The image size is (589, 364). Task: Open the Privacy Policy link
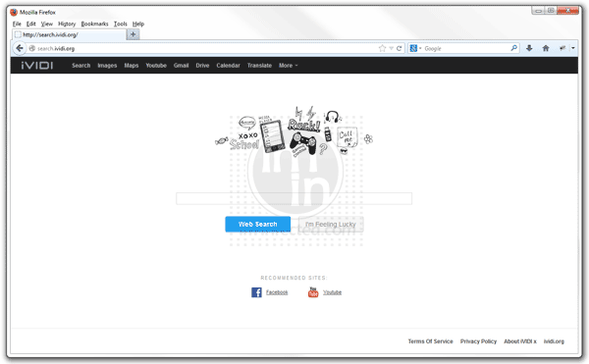[478, 341]
